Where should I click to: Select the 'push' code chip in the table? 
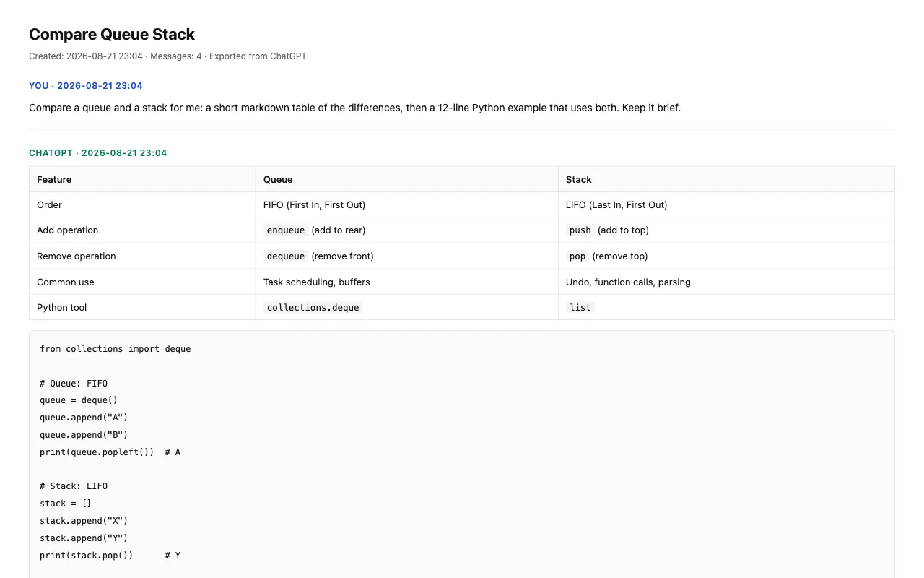[580, 230]
